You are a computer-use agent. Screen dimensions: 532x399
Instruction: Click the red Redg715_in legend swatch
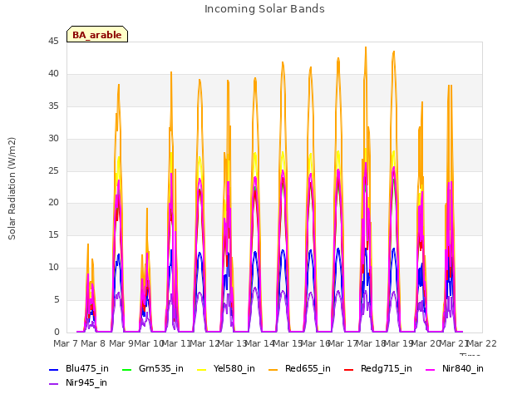click(x=349, y=369)
